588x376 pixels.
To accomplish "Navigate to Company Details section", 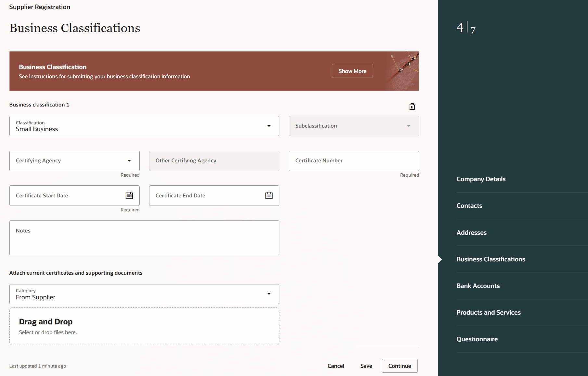I will tap(481, 179).
